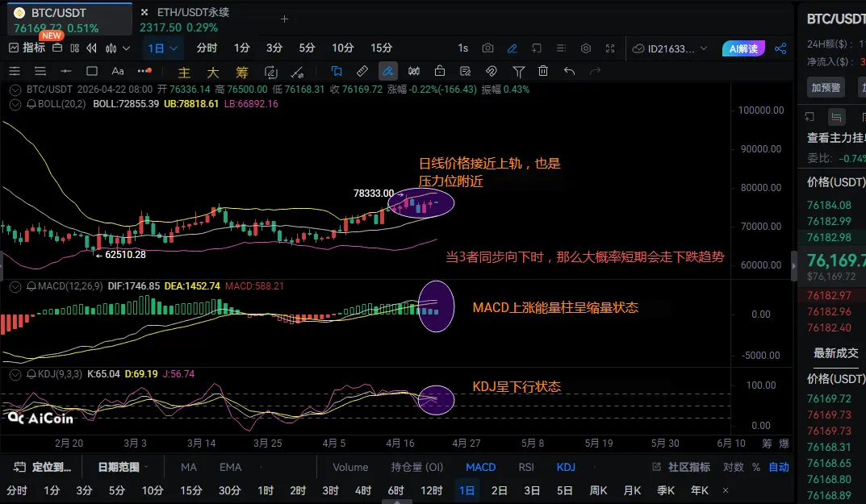Select the 4时 interval in bottom bar
866x504 pixels.
363,490
